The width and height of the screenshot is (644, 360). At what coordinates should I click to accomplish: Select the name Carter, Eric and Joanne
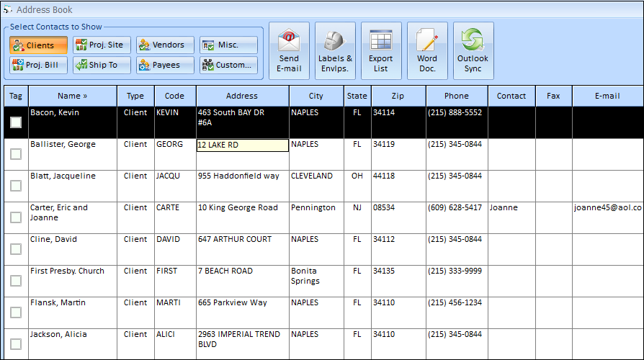59,212
